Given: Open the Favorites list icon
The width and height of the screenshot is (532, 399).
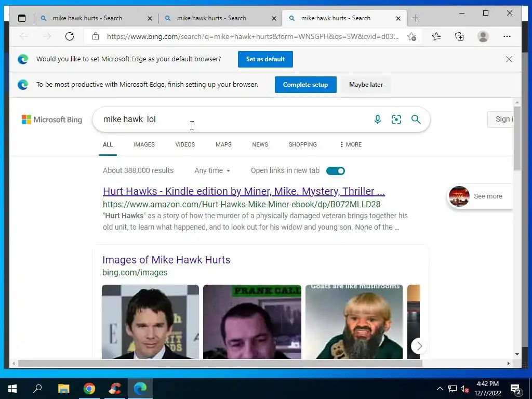Looking at the screenshot, I should pyautogui.click(x=436, y=36).
